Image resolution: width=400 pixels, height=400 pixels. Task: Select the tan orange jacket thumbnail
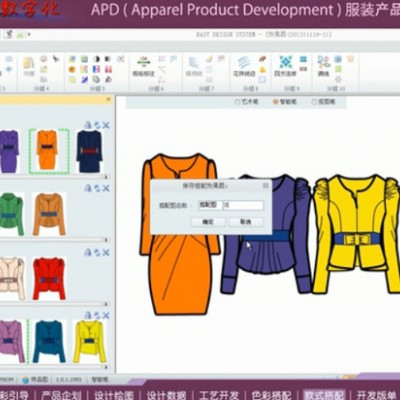(x=49, y=214)
